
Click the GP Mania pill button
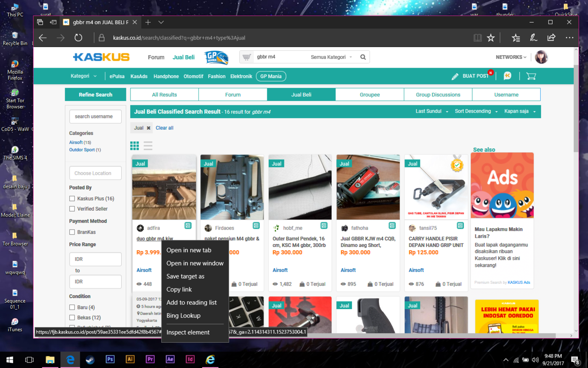271,76
